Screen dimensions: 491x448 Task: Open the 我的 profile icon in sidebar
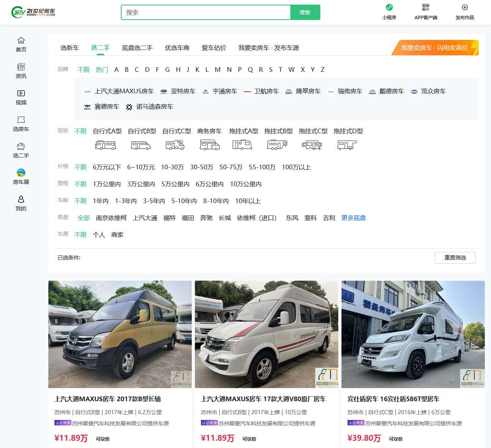point(21,199)
